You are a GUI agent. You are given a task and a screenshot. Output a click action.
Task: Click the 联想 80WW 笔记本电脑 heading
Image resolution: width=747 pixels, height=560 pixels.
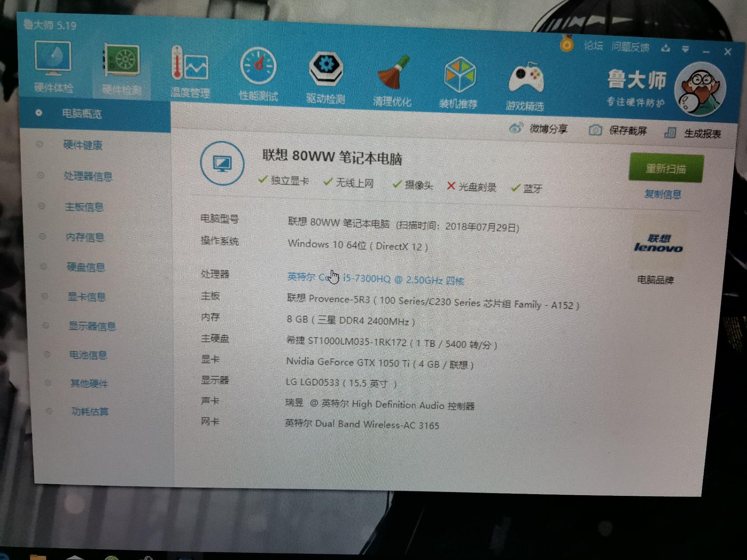pos(332,157)
